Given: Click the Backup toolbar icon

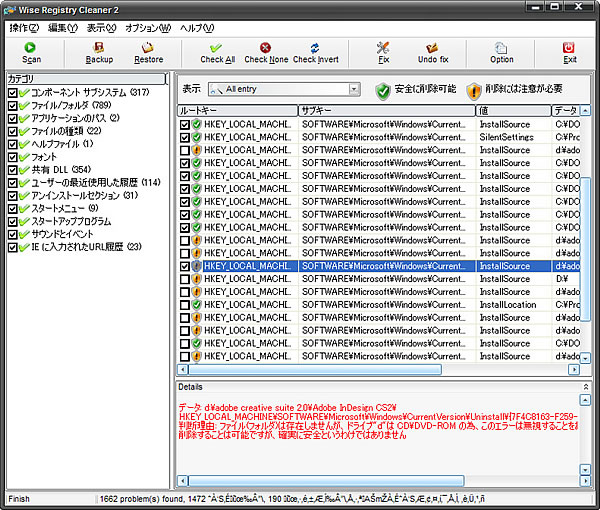Looking at the screenshot, I should tap(99, 47).
